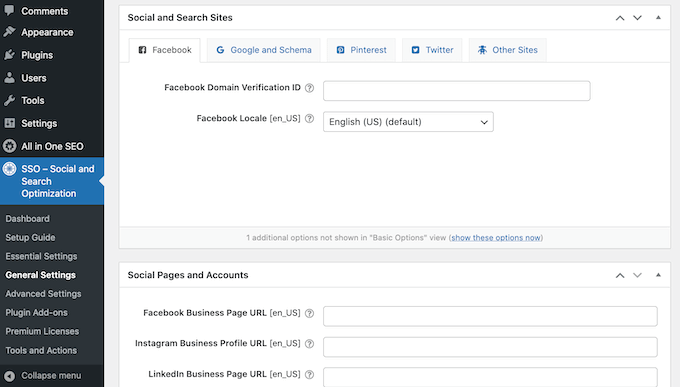Viewport: 680px width, 387px height.
Task: Open Advanced Settings submenu
Action: (43, 294)
